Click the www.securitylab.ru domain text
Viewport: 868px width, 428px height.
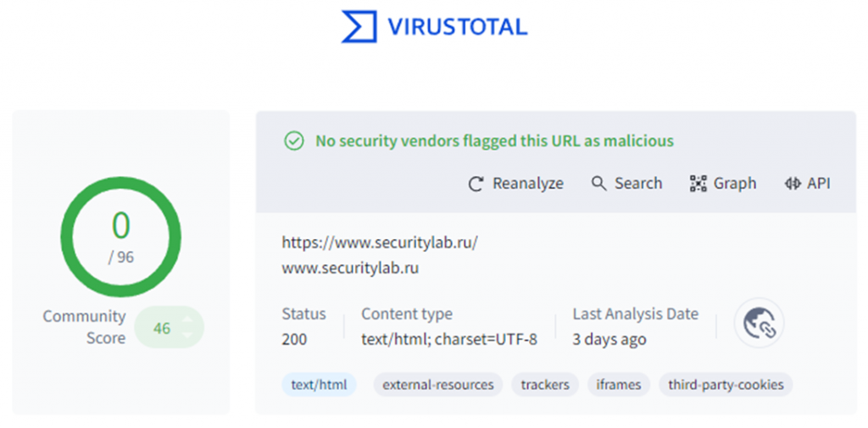point(350,268)
